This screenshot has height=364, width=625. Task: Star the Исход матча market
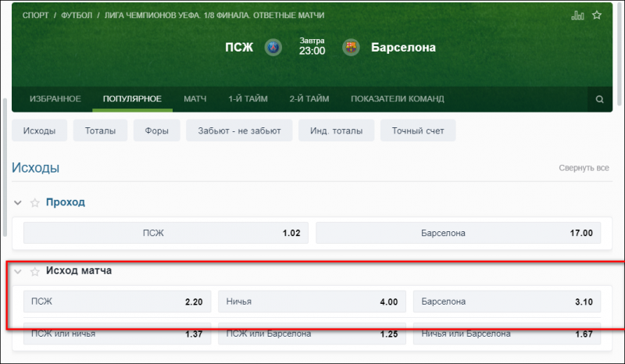click(35, 272)
